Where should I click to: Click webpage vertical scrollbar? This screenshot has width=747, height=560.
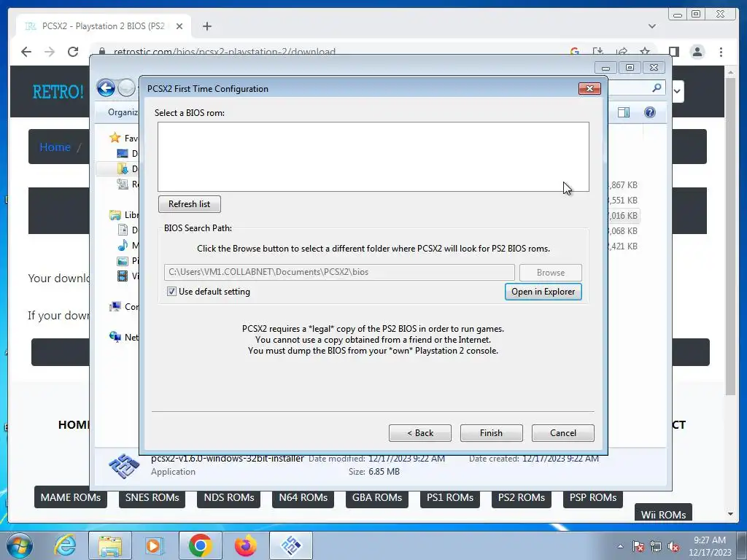pos(730,236)
